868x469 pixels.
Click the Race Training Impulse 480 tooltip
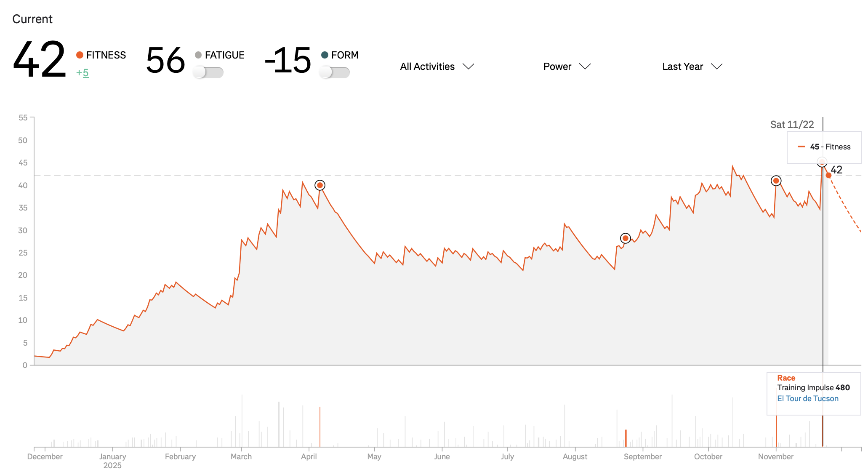(813, 388)
